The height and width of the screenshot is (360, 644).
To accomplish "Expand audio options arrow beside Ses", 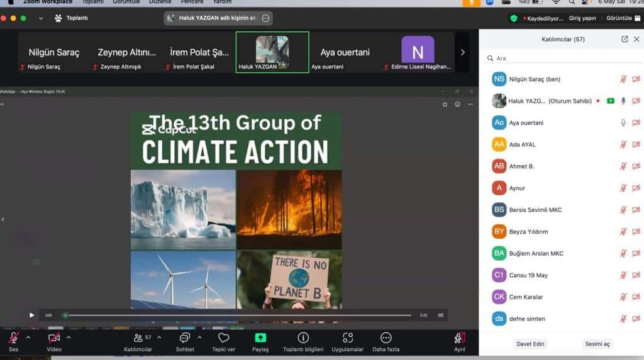I will pyautogui.click(x=28, y=337).
